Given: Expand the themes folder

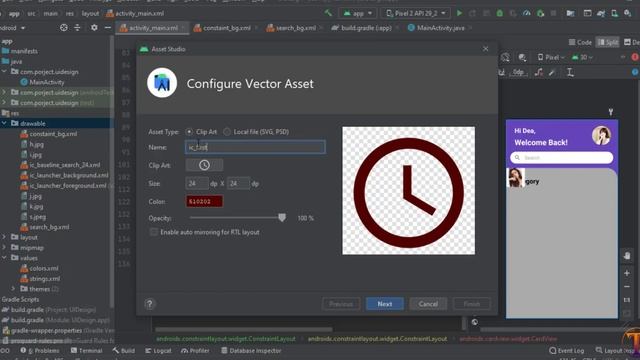Looking at the screenshot, I should [13, 289].
